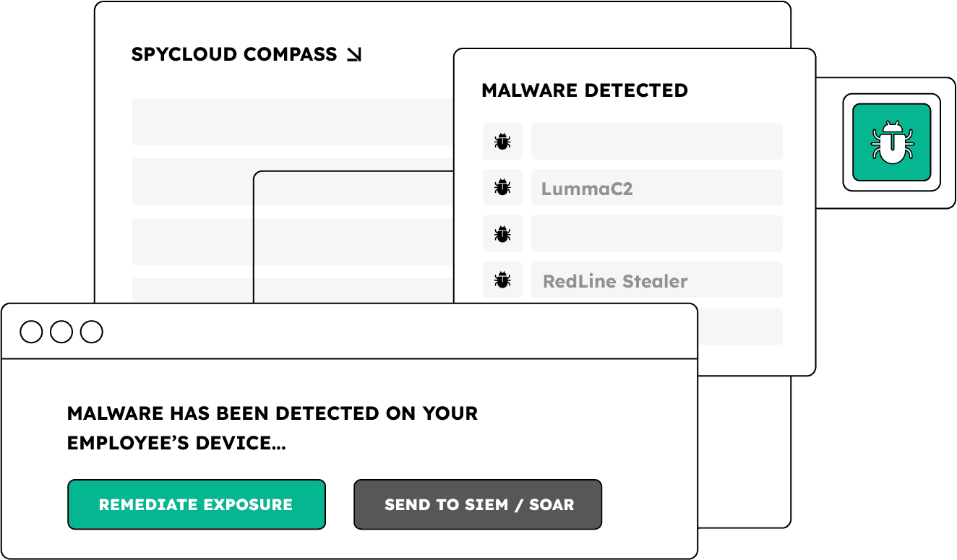Click the bug icon in the first malware row
This screenshot has width=957, height=560.
(x=502, y=142)
